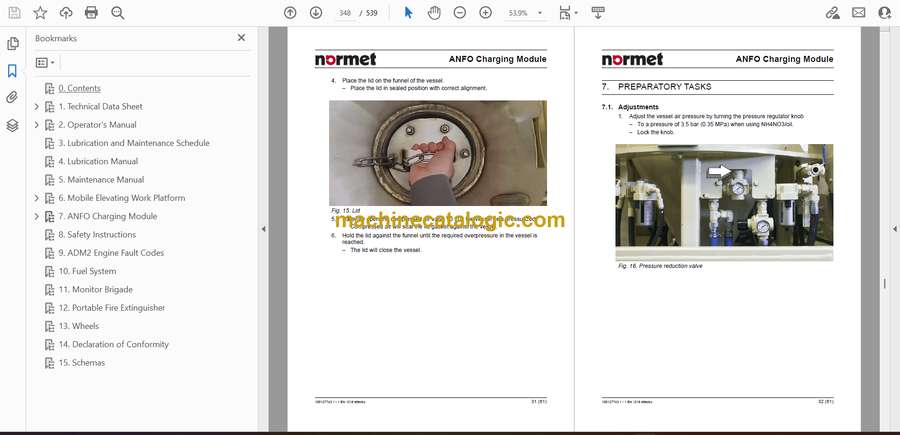Collapse left panel with divider arrow
Image resolution: width=900 pixels, height=435 pixels.
pyautogui.click(x=263, y=229)
